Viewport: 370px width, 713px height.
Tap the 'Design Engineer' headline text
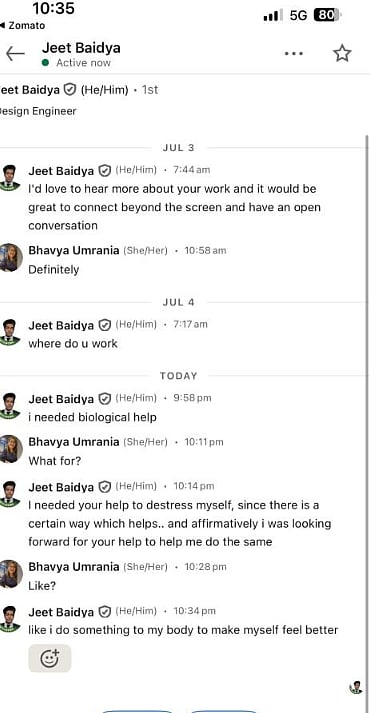38,111
